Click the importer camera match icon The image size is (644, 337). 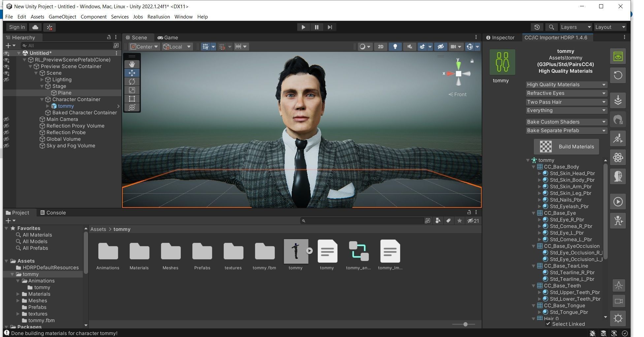tap(619, 301)
